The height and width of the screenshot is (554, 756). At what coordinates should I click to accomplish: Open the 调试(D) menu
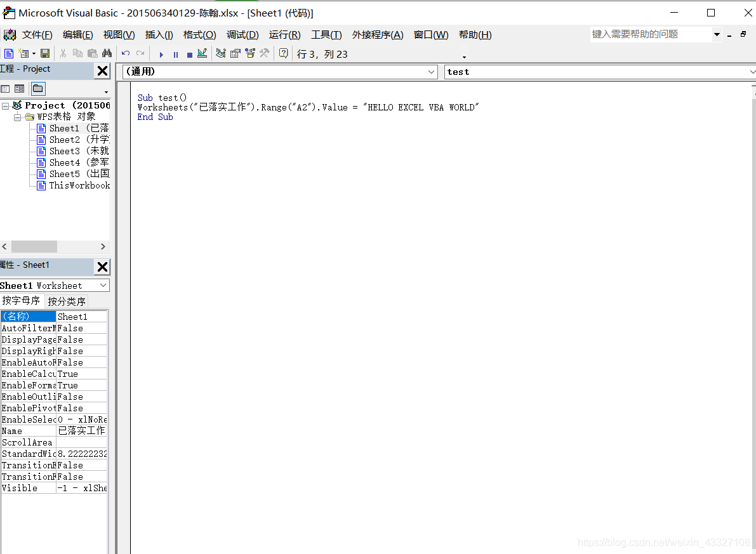(242, 35)
